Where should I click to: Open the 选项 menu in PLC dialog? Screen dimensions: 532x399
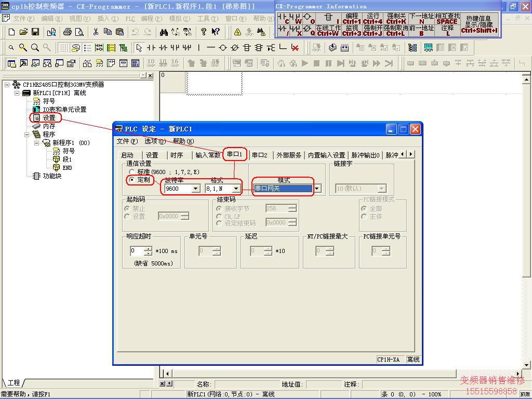click(155, 141)
